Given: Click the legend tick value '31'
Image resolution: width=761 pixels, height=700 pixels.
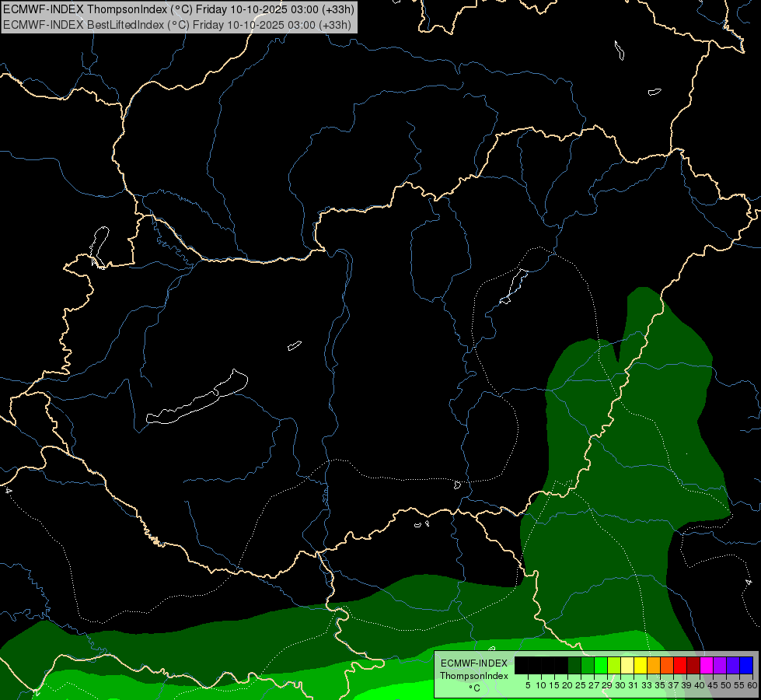Looking at the screenshot, I should coord(633,685).
